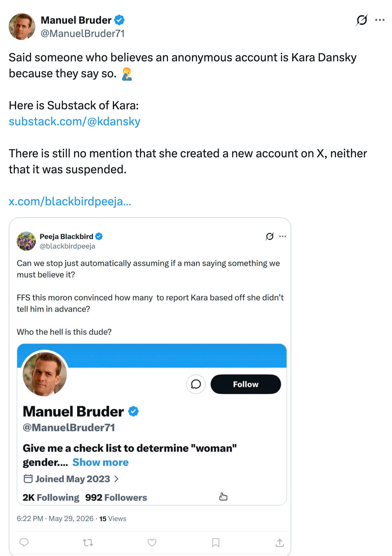Click the Peeja Blackbird flower avatar
Image resolution: width=392 pixels, height=556 pixels.
point(26,241)
